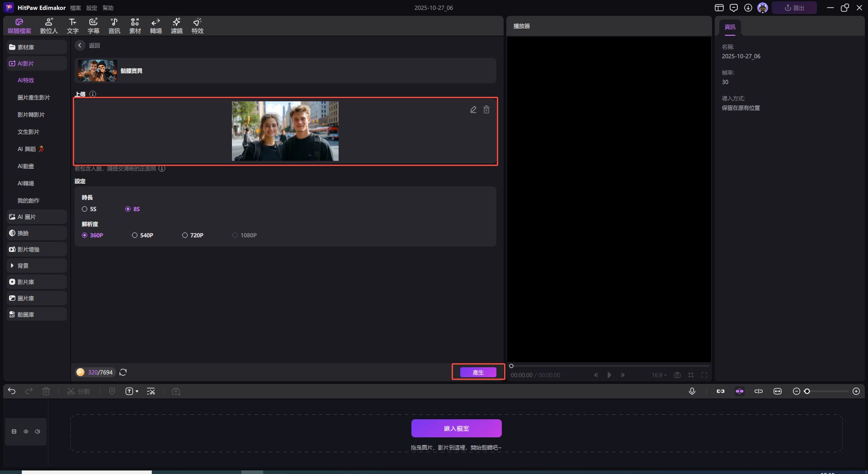Click the 匯入檔案 import button
The image size is (868, 474).
(456, 428)
